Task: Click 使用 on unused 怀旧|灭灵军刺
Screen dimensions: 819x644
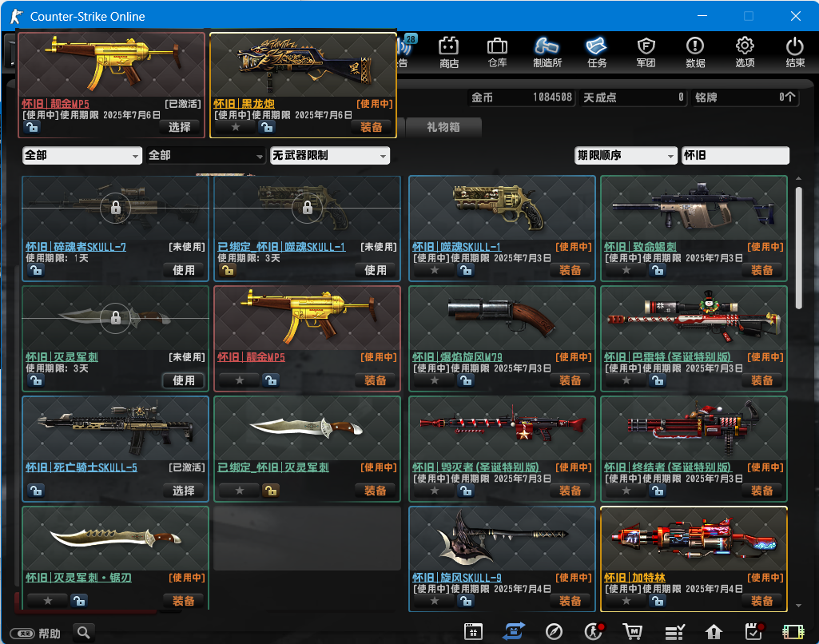Action: point(183,380)
